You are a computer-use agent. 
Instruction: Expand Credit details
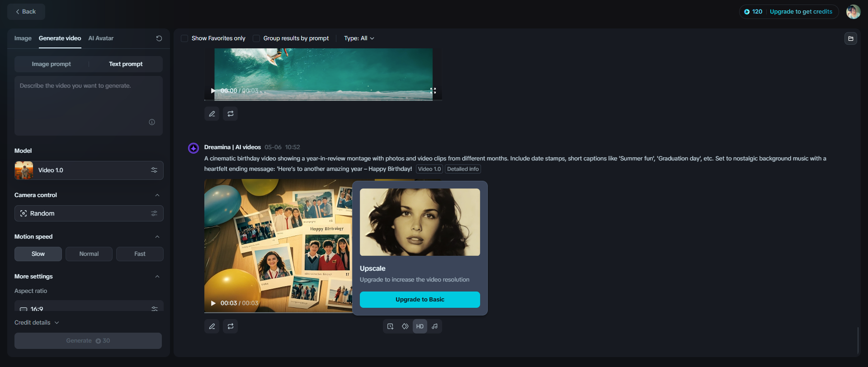click(x=37, y=323)
